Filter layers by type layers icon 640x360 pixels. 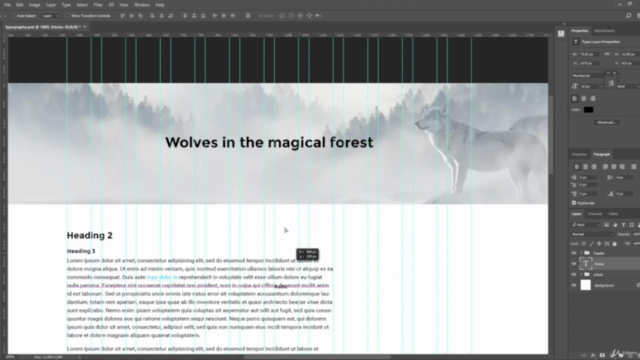[623, 225]
